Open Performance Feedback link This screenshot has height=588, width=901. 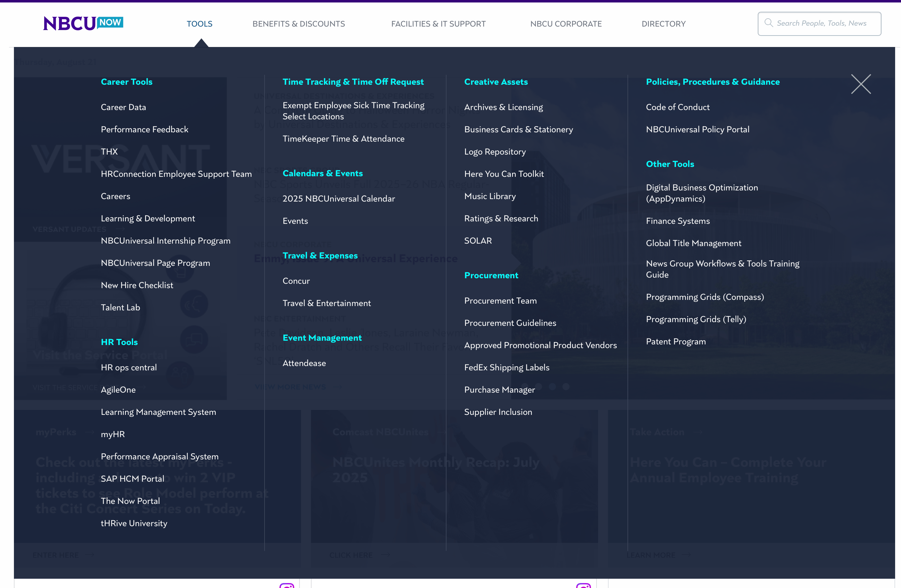(144, 129)
